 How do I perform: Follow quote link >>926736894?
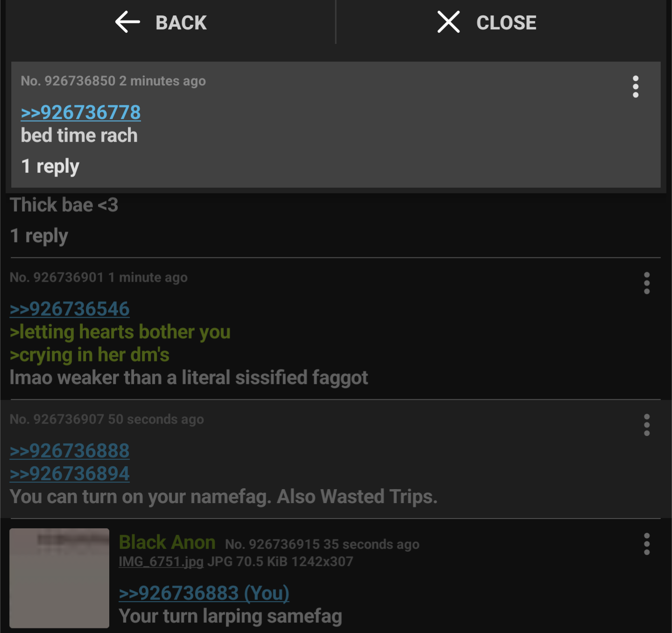tap(70, 474)
